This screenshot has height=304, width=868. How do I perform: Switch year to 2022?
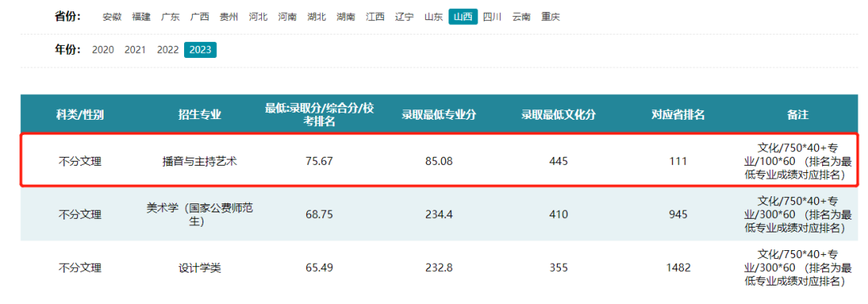[168, 50]
